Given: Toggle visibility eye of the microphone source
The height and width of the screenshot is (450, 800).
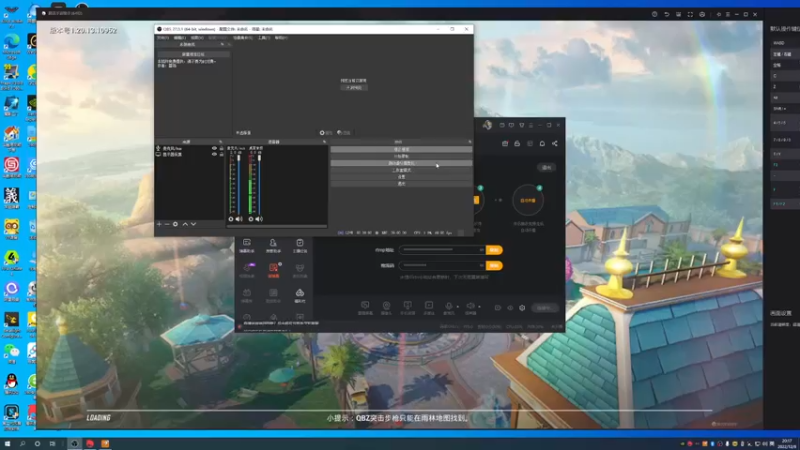Looking at the screenshot, I should (x=214, y=148).
